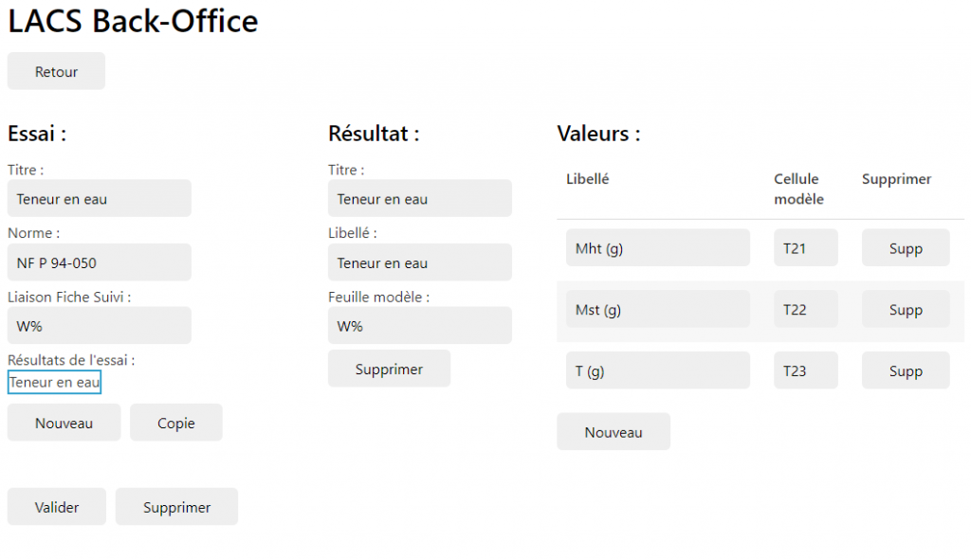971x560 pixels.
Task: Click Supprimer under the Résultat section
Action: (389, 369)
